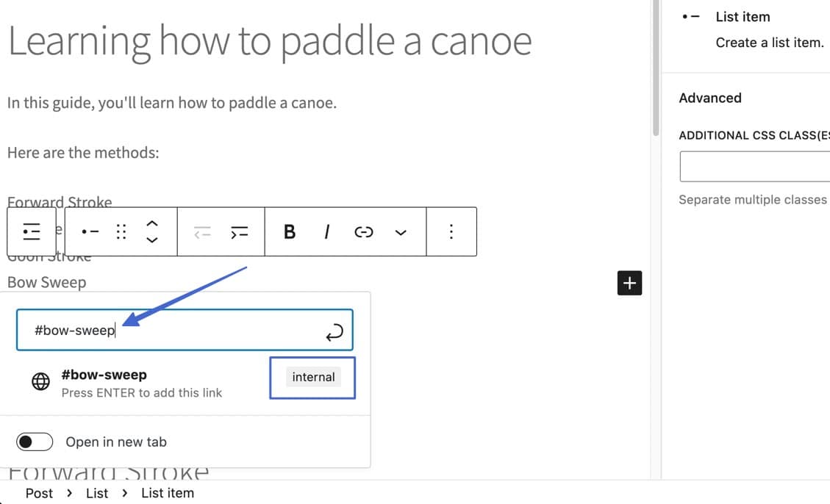
Task: Click the Link icon in the toolbar
Action: (364, 231)
